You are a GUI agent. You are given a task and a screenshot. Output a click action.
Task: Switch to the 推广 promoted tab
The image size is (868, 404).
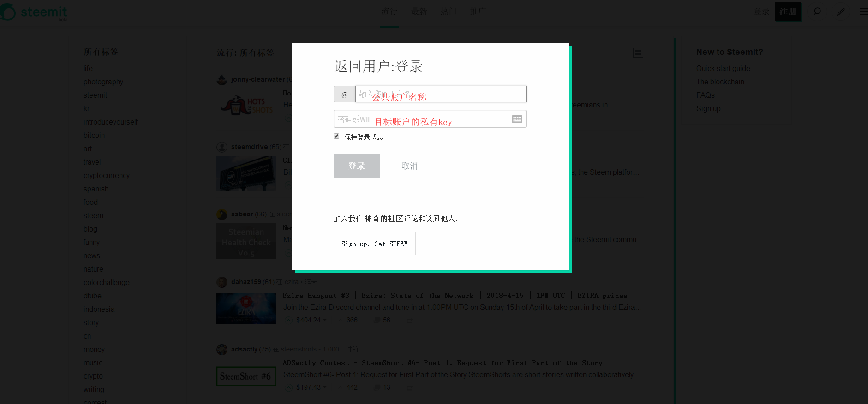(478, 12)
